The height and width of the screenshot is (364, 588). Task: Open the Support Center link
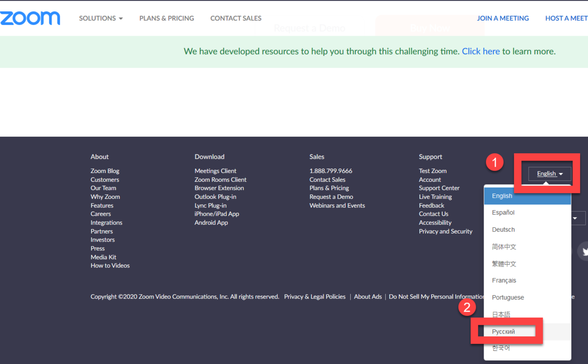439,188
